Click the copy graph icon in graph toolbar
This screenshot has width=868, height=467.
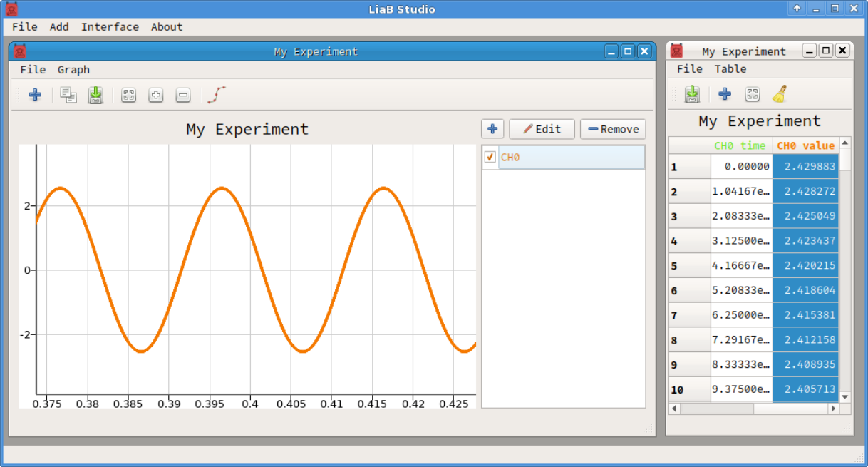pos(68,95)
